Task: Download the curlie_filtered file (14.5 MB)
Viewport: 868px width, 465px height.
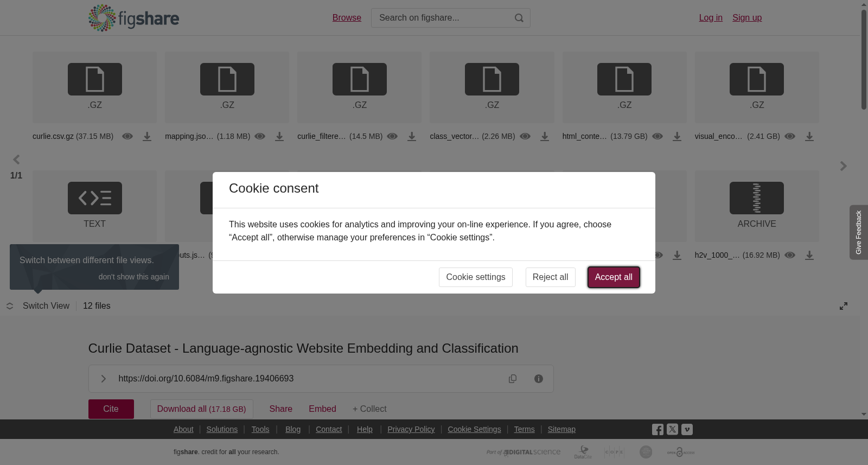Action: click(x=412, y=137)
